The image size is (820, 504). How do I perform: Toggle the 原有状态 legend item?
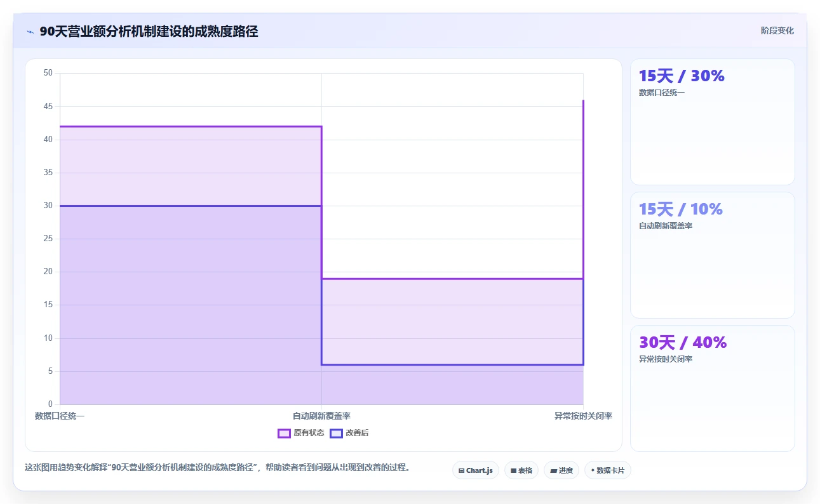301,433
